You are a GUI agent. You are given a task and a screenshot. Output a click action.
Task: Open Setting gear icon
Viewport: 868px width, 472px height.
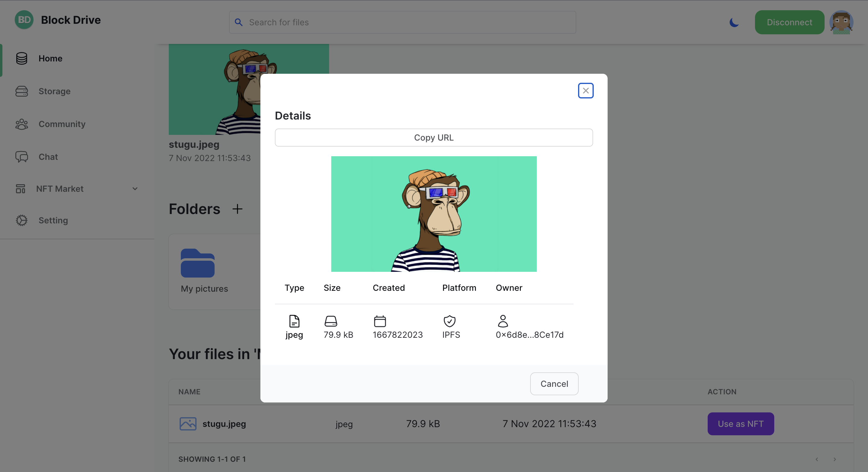(22, 221)
